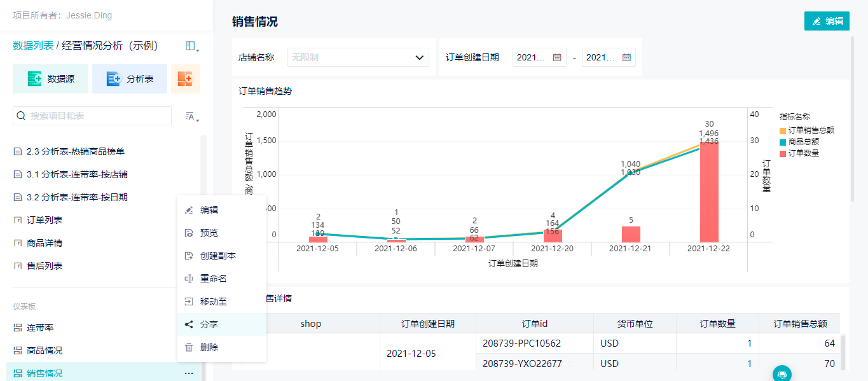Screen dimensions: 868x381
Task: Open the 订单列表 item in sidebar
Action: click(45, 220)
